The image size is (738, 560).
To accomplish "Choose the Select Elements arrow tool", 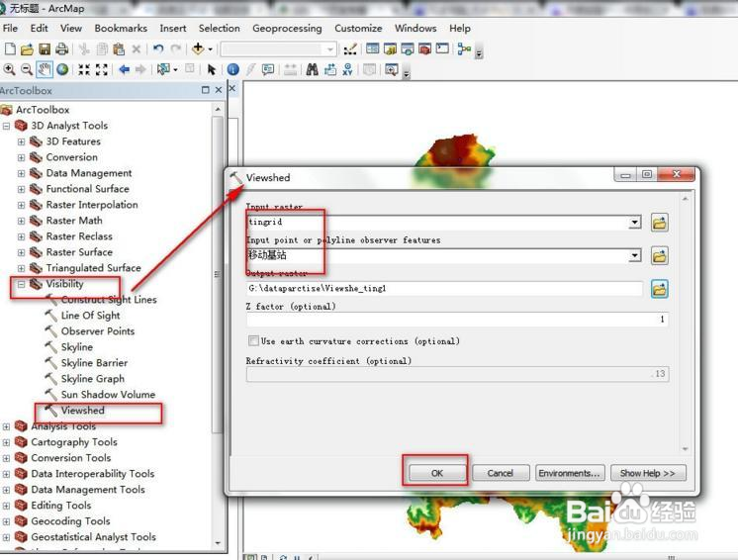I will pyautogui.click(x=212, y=70).
